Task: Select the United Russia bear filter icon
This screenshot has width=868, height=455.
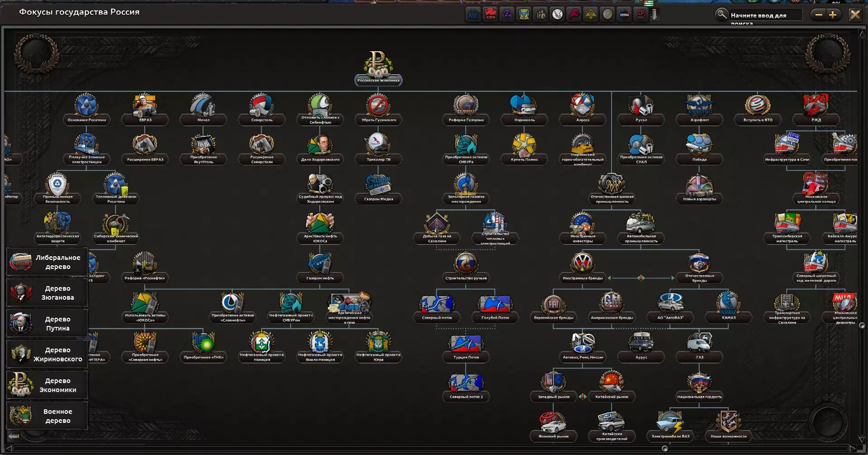Action: point(473,14)
